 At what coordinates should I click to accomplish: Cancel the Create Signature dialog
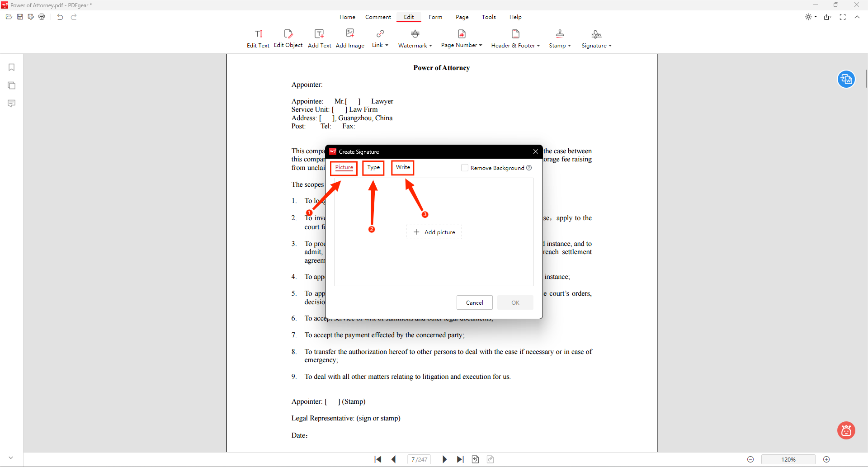pyautogui.click(x=474, y=302)
